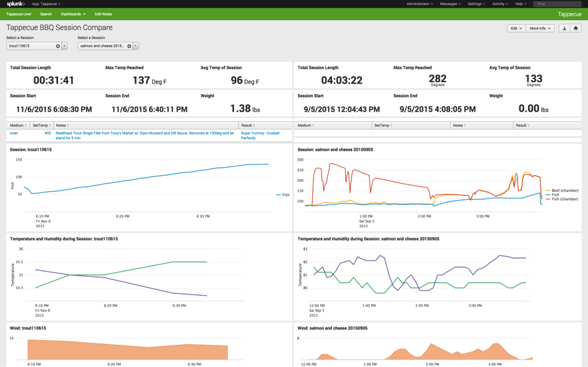Click the Splunk logo
Image resolution: width=588 pixels, height=367 pixels.
[x=16, y=4]
